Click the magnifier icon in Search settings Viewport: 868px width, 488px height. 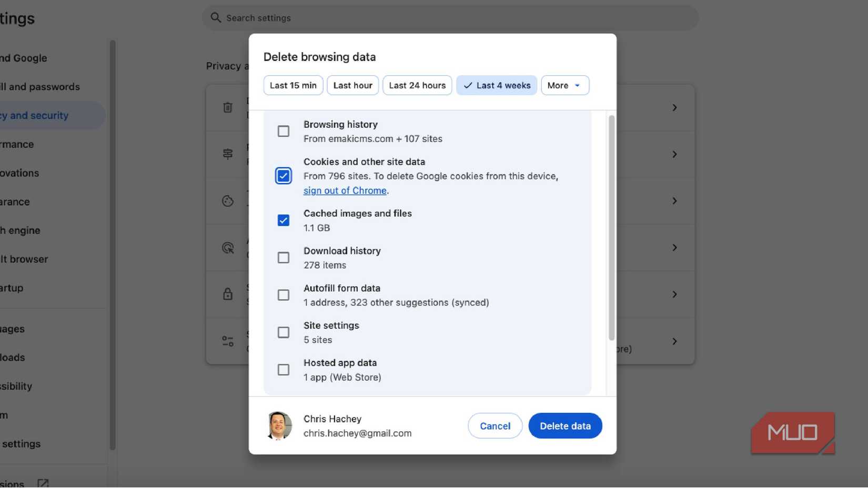point(215,17)
